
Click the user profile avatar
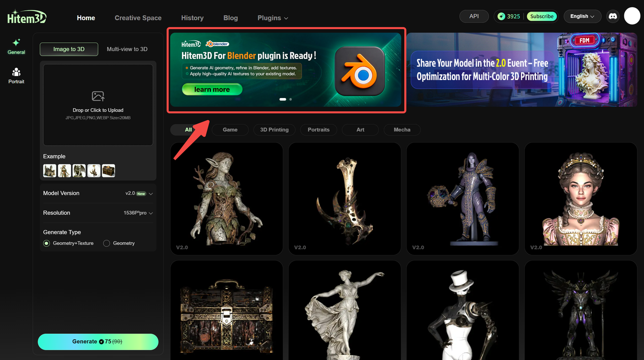[x=632, y=16]
